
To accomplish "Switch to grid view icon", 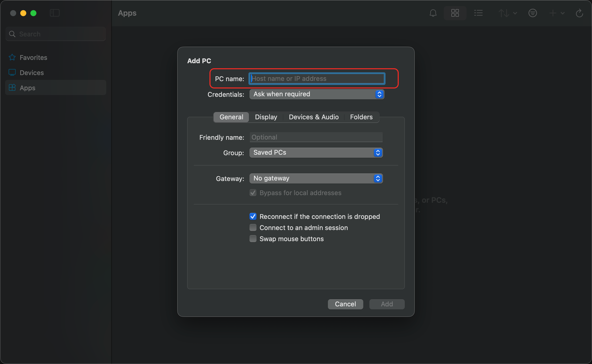I will point(455,13).
